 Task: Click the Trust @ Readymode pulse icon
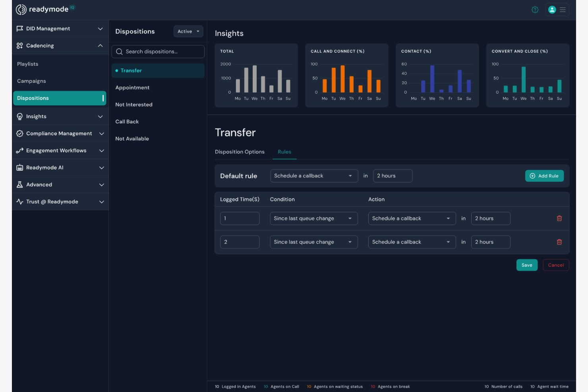[19, 202]
